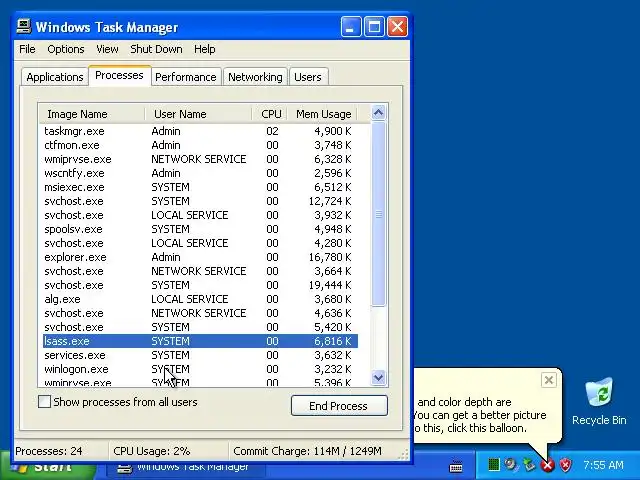Select the explorer.exe process row
This screenshot has height=480, width=640.
coord(200,257)
